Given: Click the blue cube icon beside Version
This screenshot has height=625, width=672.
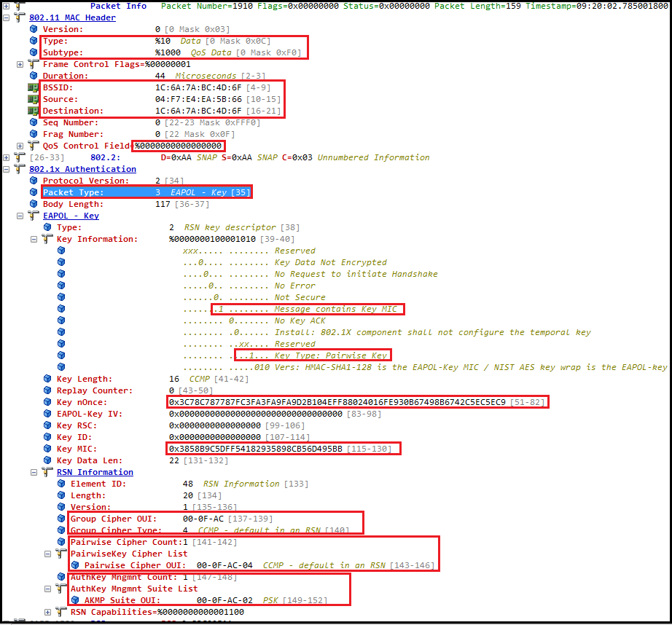Looking at the screenshot, I should (x=34, y=29).
